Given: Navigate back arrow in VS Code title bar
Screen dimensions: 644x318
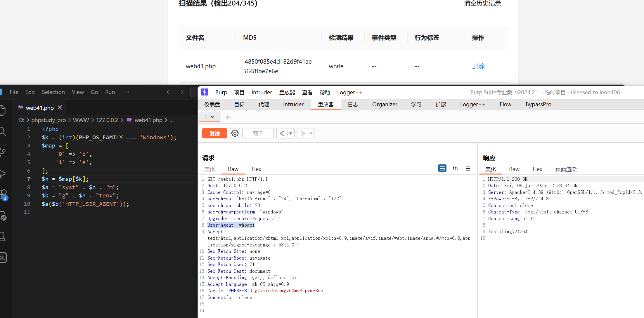Looking at the screenshot, I should tap(169, 92).
